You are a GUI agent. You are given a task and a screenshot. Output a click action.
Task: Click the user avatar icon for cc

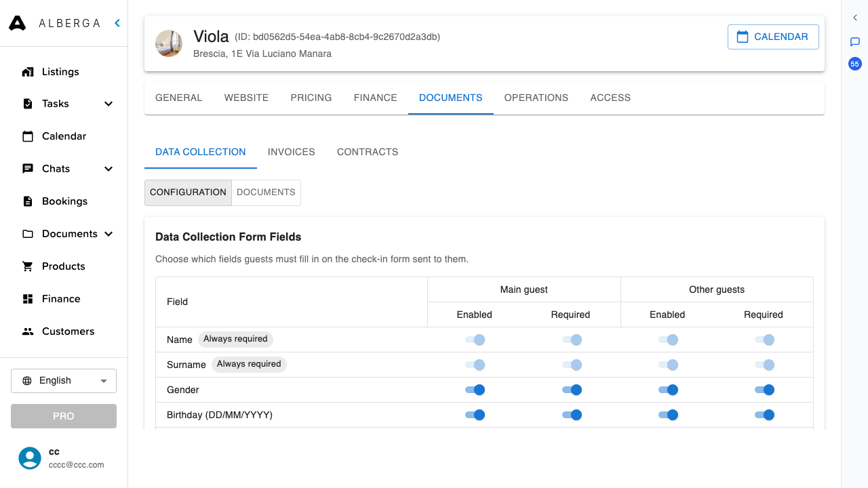tap(30, 458)
